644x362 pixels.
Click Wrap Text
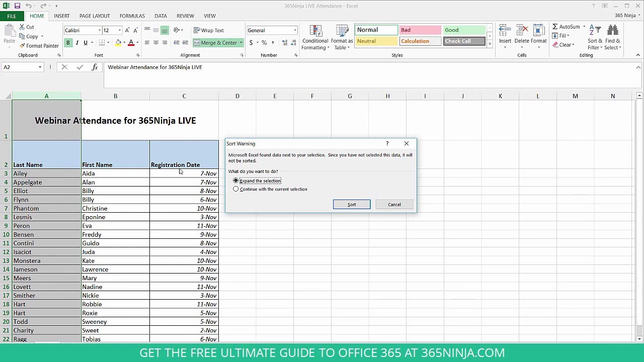pos(209,30)
